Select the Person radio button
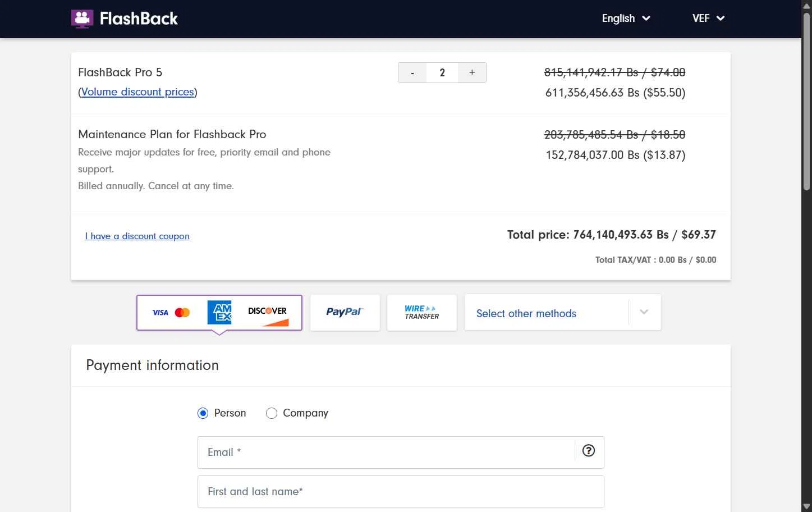The width and height of the screenshot is (812, 512). coord(203,413)
